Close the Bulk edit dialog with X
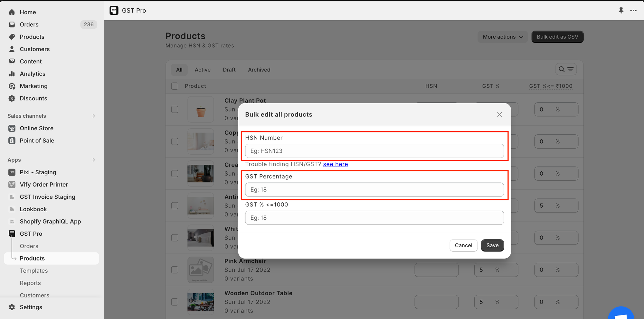 click(x=499, y=114)
